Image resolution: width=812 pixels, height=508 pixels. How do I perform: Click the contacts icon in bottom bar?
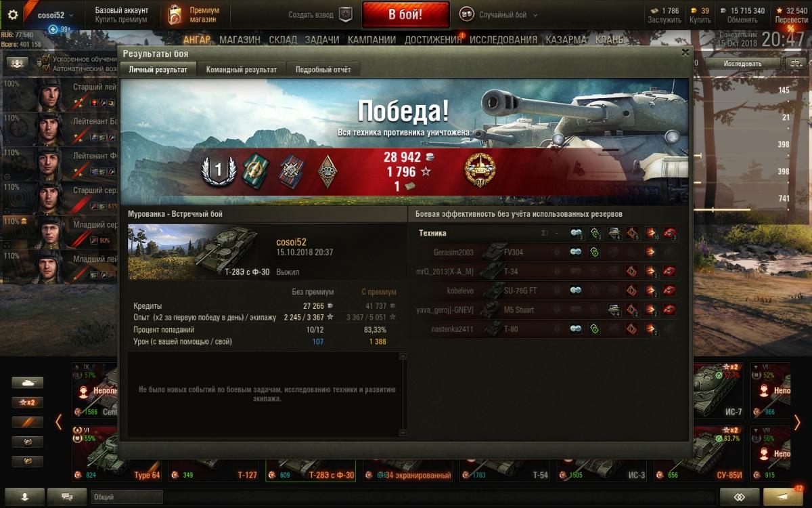point(24,496)
